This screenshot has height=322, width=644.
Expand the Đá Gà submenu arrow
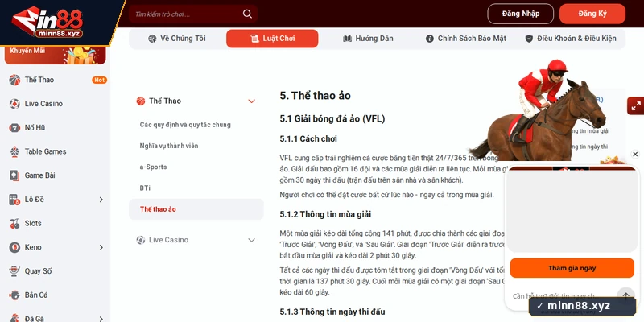(101, 318)
